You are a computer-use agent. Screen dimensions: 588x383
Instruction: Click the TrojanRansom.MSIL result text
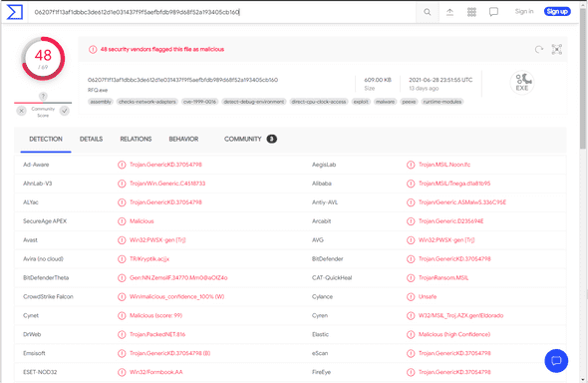click(443, 278)
